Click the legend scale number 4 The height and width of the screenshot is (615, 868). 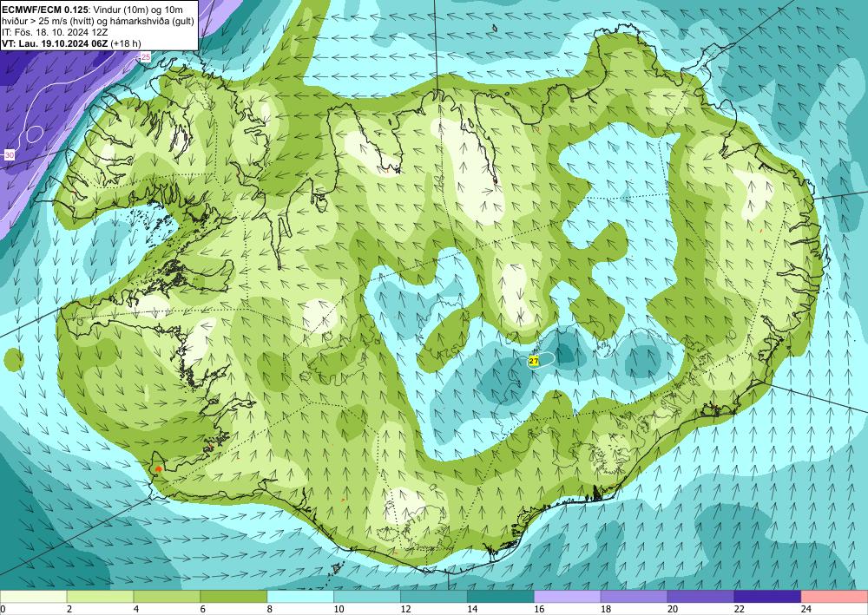pos(136,609)
